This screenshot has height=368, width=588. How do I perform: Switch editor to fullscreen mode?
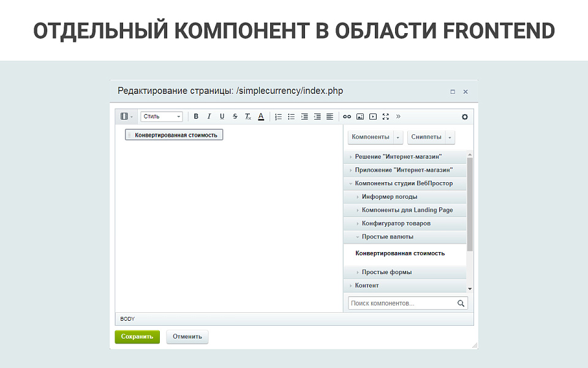click(386, 117)
